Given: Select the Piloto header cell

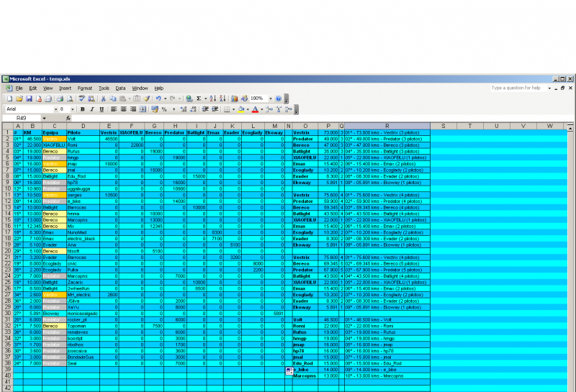Looking at the screenshot, I should click(83, 132).
